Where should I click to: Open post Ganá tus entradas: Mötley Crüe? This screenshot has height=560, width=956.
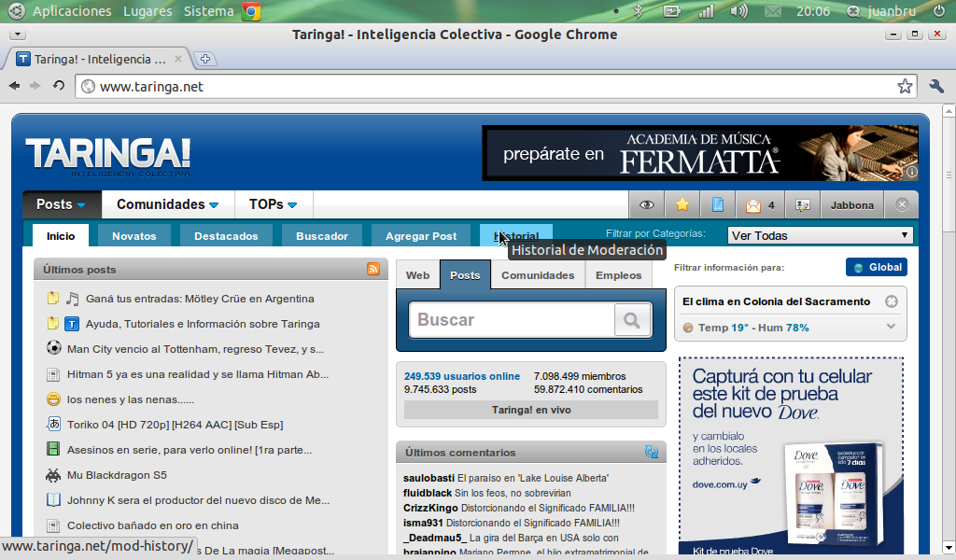click(200, 299)
